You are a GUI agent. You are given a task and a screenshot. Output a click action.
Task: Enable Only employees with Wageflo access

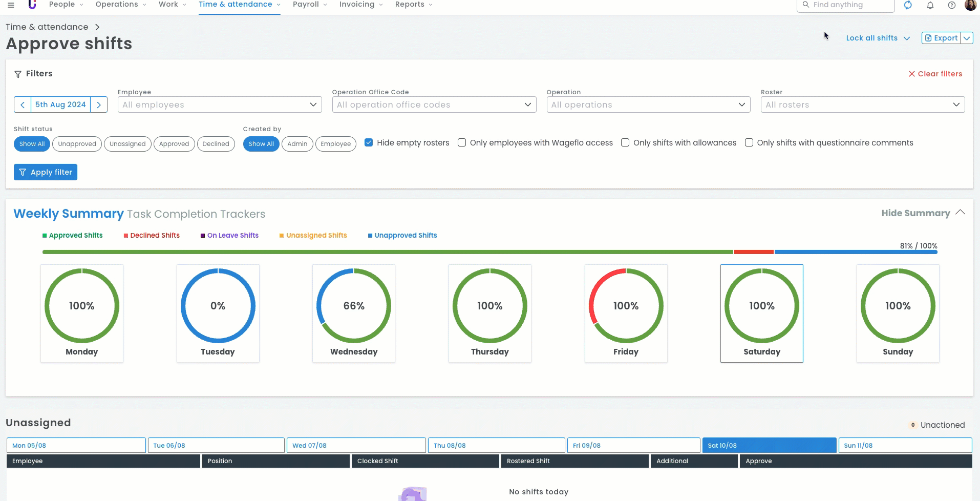[x=462, y=142]
